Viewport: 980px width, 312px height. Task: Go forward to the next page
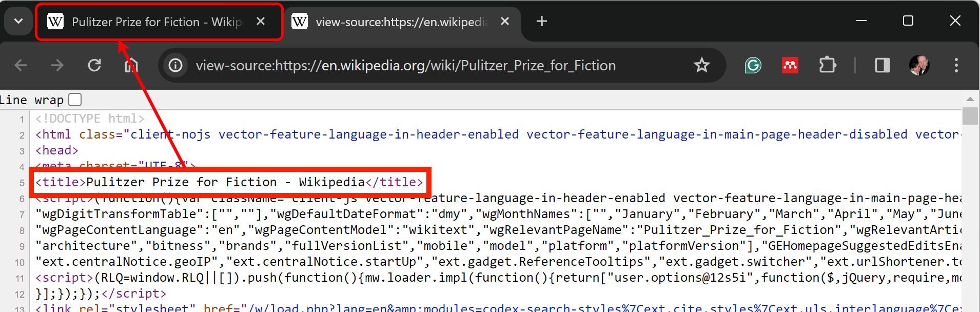click(x=57, y=66)
